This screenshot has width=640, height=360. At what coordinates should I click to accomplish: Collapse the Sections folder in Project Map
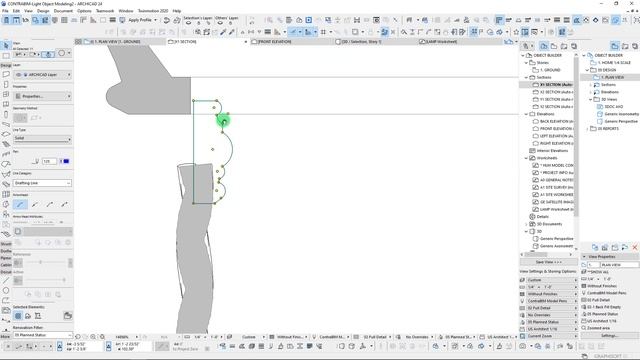pyautogui.click(x=526, y=78)
